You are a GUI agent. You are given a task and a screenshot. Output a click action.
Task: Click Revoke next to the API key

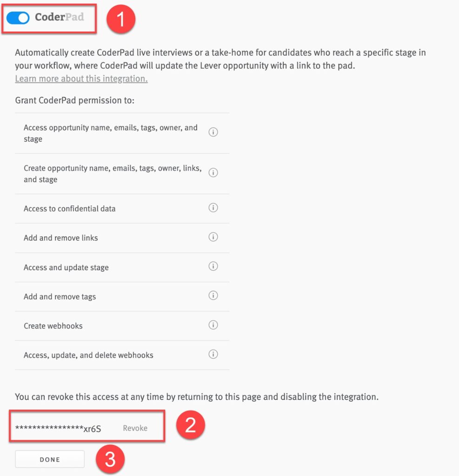click(135, 428)
